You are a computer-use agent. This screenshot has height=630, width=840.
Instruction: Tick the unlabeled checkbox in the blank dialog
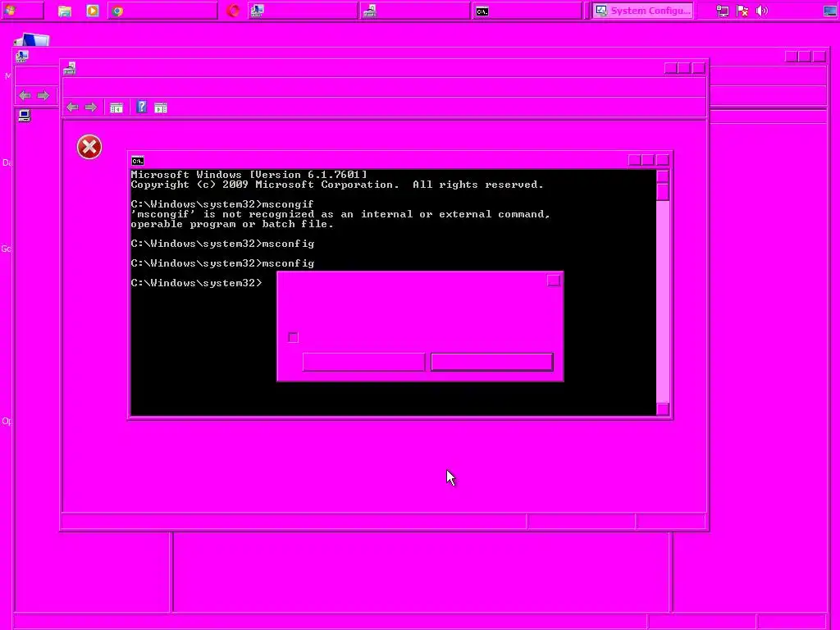point(293,337)
